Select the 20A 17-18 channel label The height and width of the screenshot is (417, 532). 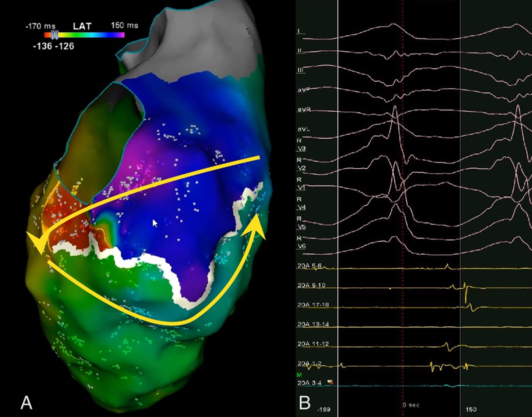(x=313, y=305)
